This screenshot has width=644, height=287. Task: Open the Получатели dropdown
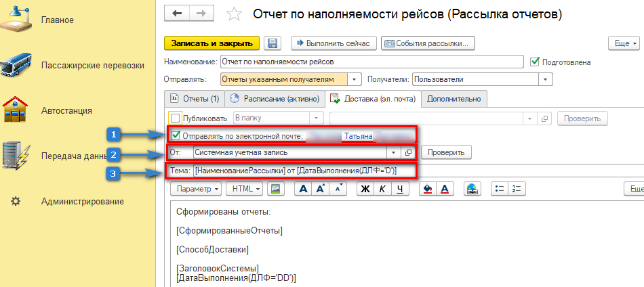[x=546, y=79]
